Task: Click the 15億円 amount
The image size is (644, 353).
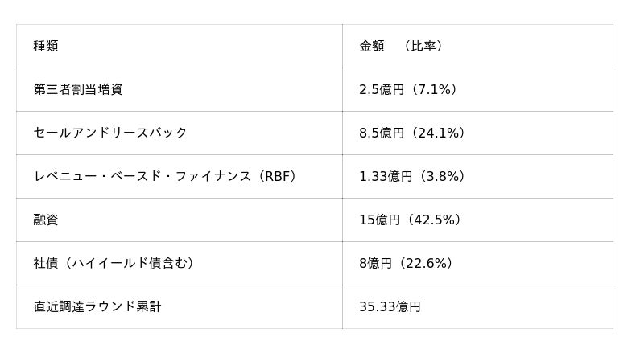Action: tap(379, 220)
